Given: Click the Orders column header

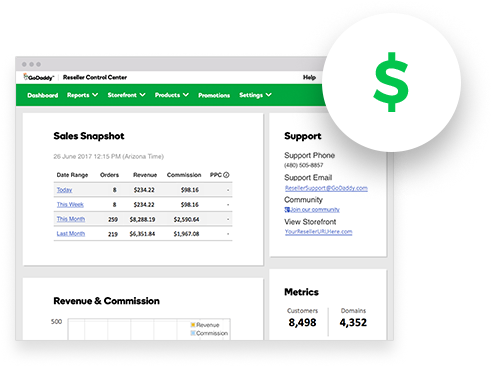Looking at the screenshot, I should click(x=109, y=175).
